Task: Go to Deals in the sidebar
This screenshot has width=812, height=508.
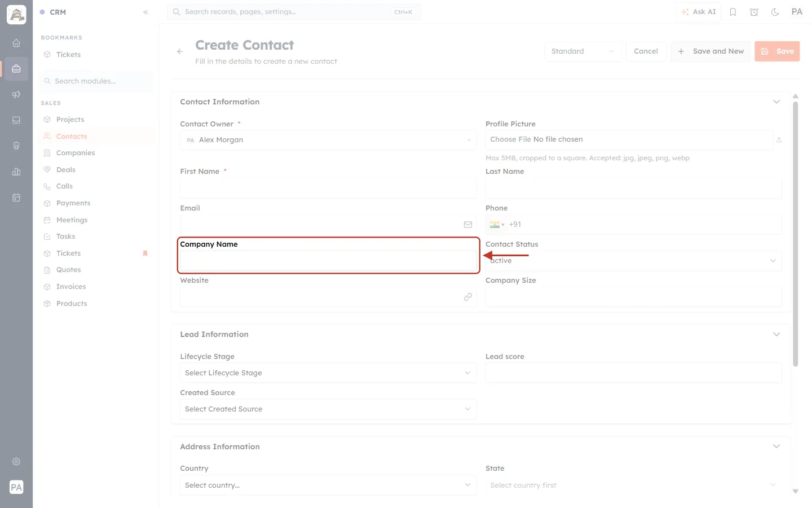Action: (66, 170)
